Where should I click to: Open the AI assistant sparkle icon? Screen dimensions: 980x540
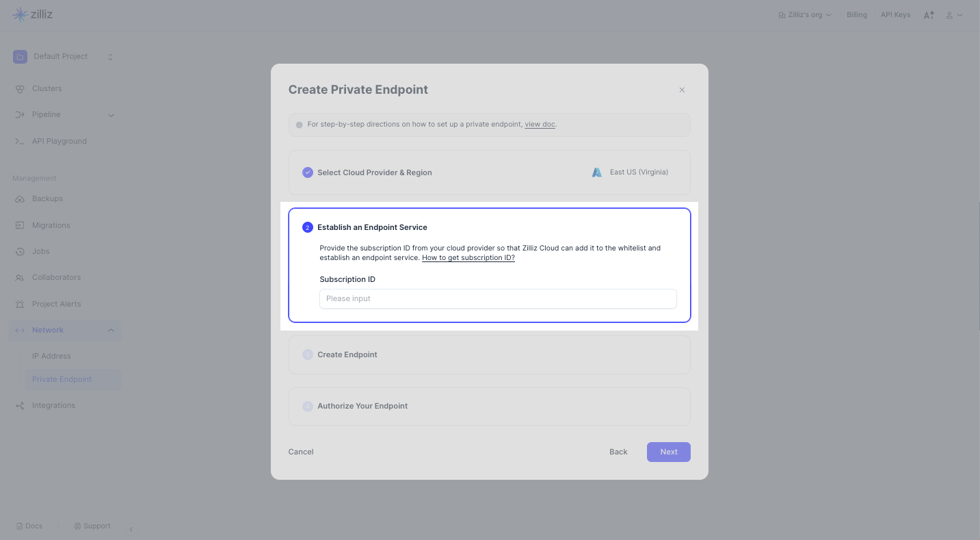coord(929,15)
